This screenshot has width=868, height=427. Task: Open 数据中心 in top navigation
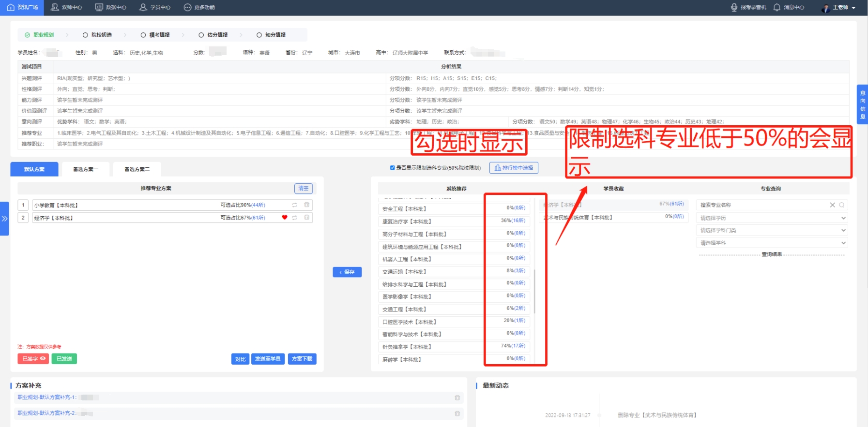pos(111,7)
